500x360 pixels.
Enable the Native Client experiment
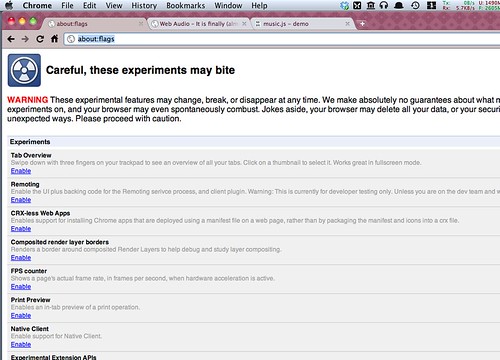21,345
